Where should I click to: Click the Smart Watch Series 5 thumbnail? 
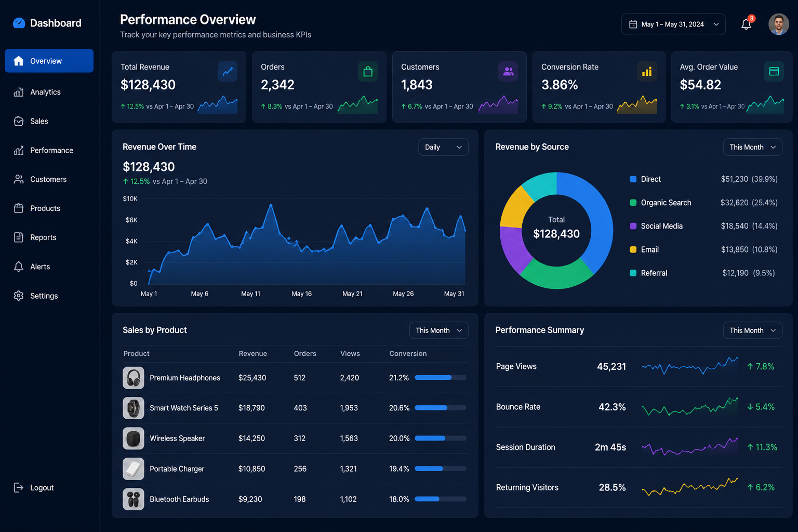[134, 408]
